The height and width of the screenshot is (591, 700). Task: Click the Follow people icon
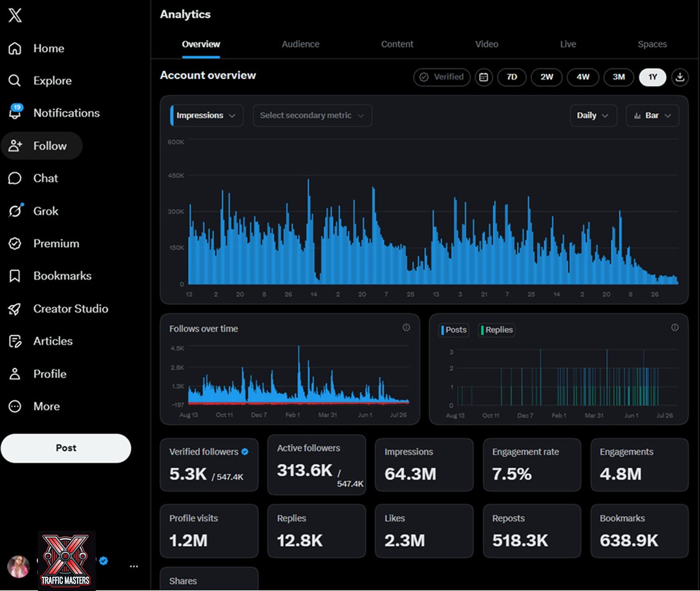point(15,145)
